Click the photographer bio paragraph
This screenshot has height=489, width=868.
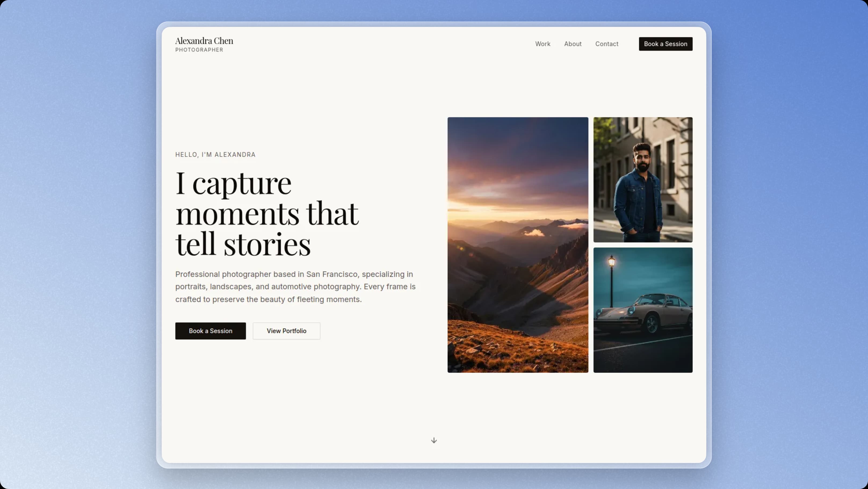click(x=295, y=286)
